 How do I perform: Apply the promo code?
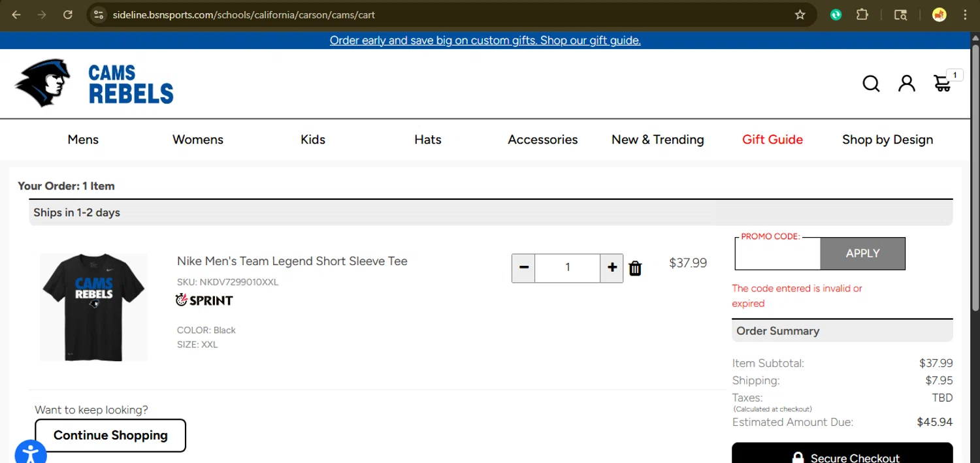(863, 253)
